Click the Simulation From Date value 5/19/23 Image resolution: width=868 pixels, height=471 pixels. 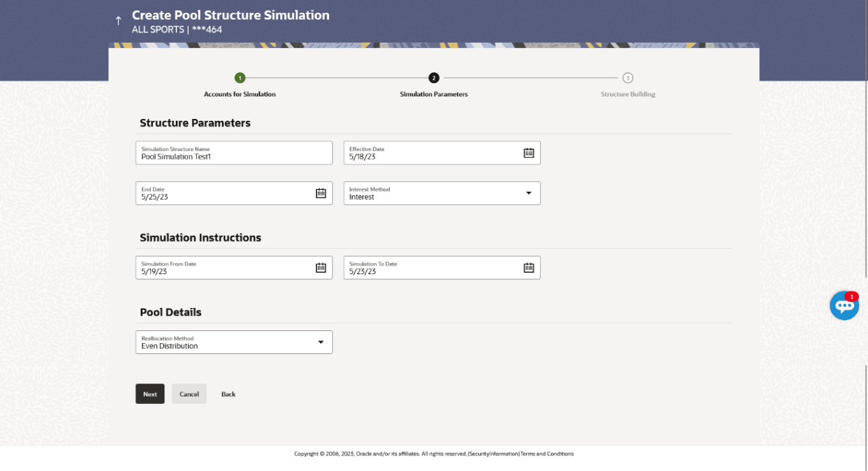(154, 272)
